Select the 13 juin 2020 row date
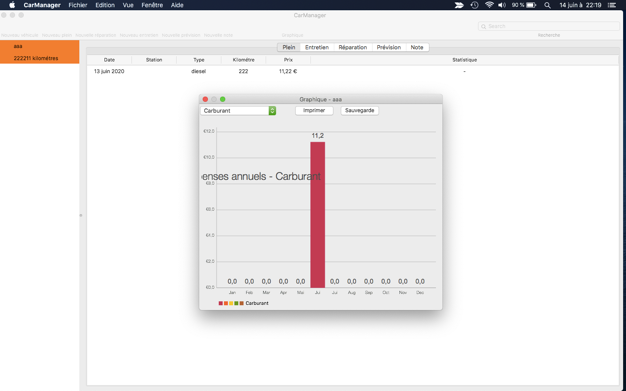626x391 pixels. (x=109, y=71)
